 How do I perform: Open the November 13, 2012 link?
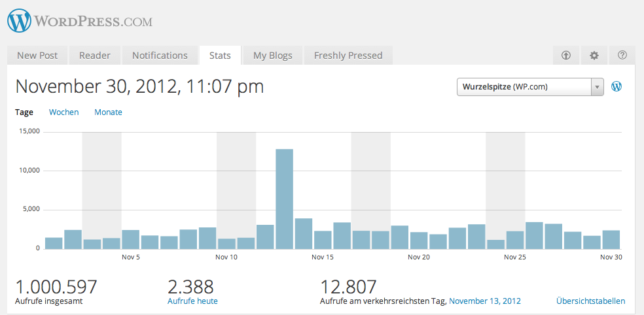485,301
